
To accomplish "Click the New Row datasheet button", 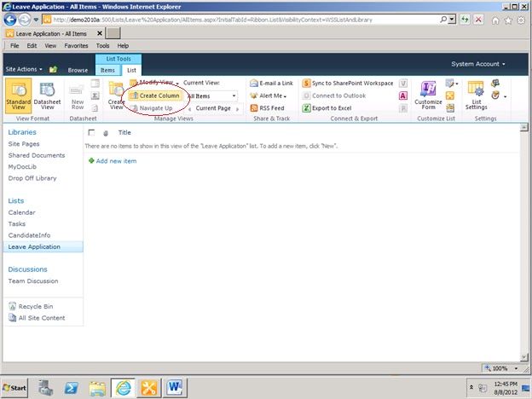I will 78,97.
